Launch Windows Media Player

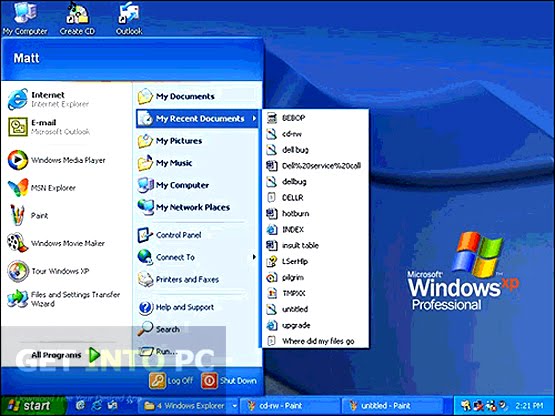click(57, 160)
